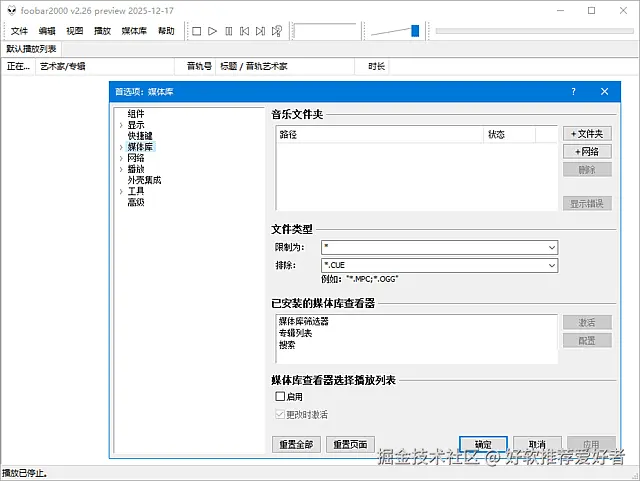Viewport: 640px width, 481px height.
Task: Close the 首选项 dialog
Action: (x=604, y=91)
